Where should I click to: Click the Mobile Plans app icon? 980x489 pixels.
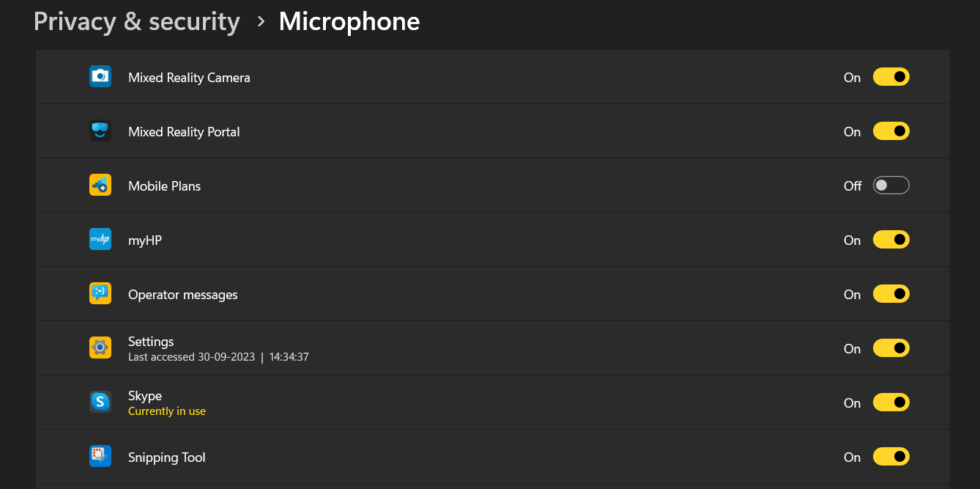(100, 185)
